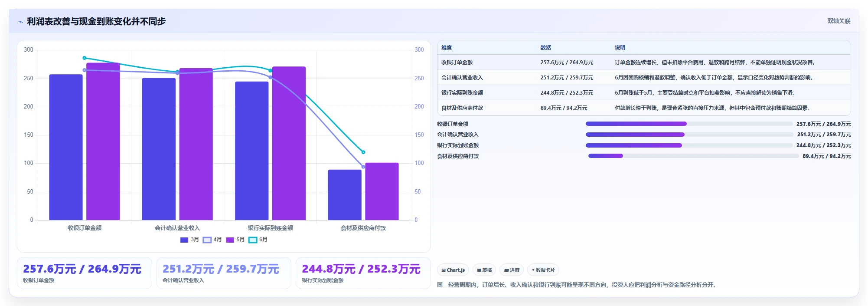The height and width of the screenshot is (306, 868).
Task: Click the 6月 line point above 食材及供应商付款
Action: coord(363,152)
